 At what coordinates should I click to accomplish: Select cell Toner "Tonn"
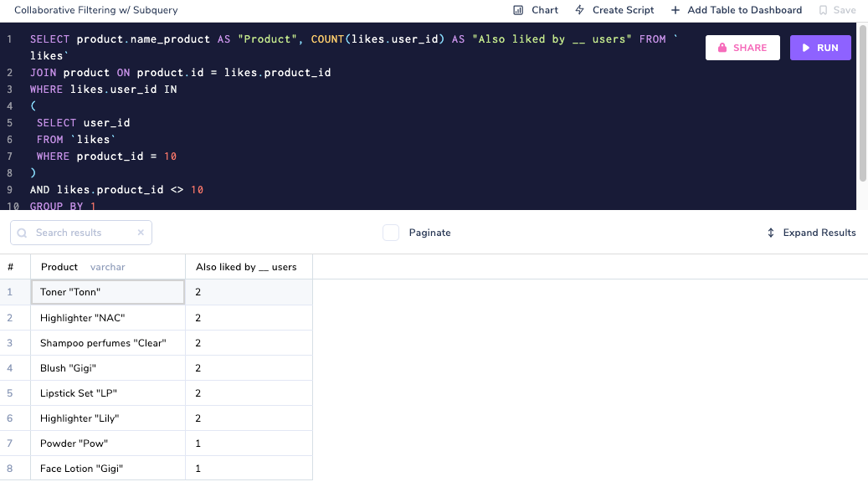(x=108, y=292)
